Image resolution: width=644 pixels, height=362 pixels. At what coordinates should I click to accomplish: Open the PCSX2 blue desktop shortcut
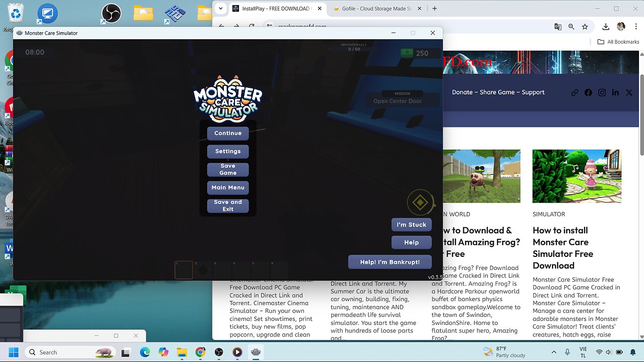175,14
